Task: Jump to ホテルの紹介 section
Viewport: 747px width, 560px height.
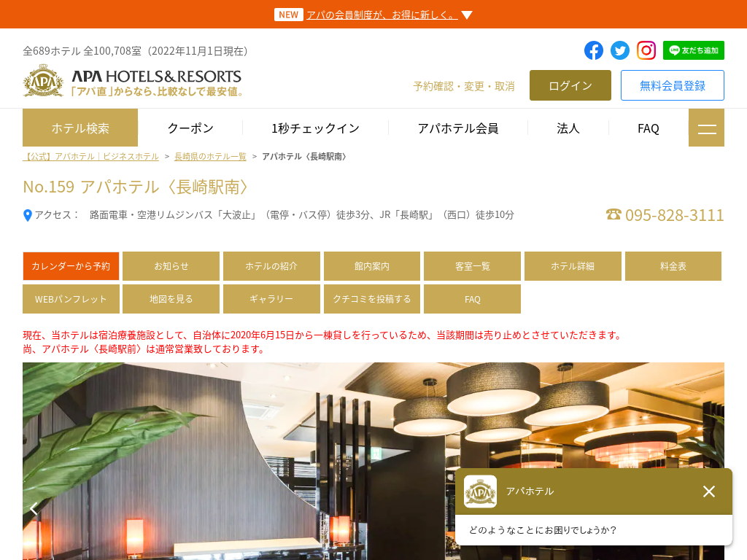Action: pyautogui.click(x=271, y=266)
